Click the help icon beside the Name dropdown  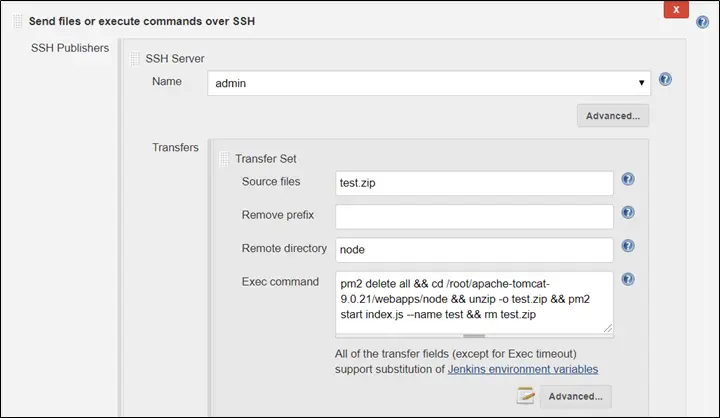click(x=665, y=80)
